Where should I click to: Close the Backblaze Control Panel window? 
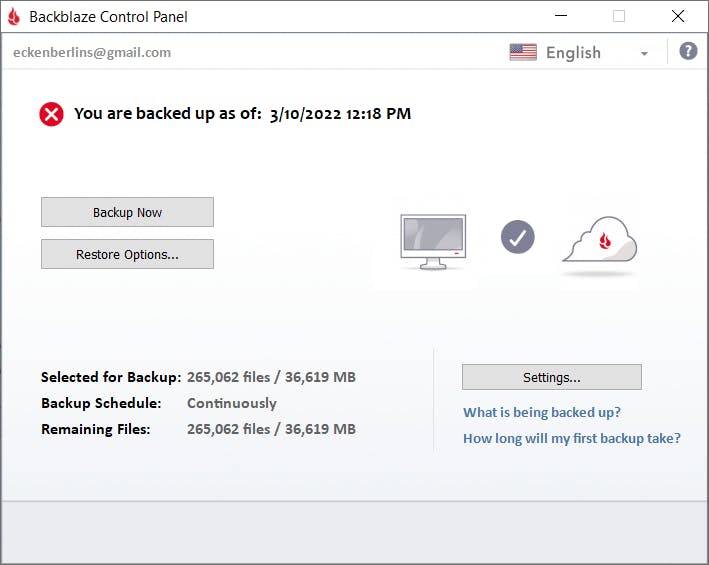(x=677, y=16)
